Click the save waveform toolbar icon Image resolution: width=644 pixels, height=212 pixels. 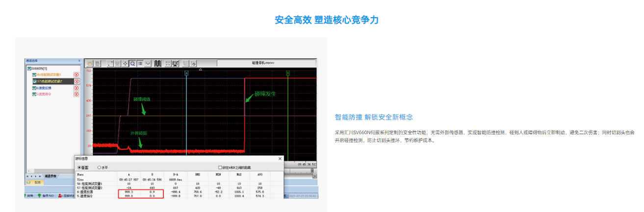point(97,64)
